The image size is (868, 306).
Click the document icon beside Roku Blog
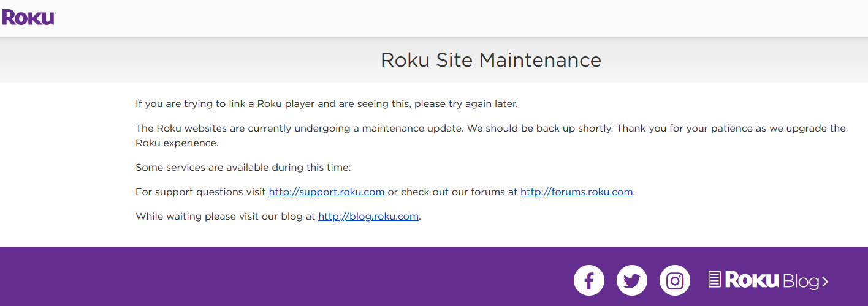pos(715,280)
